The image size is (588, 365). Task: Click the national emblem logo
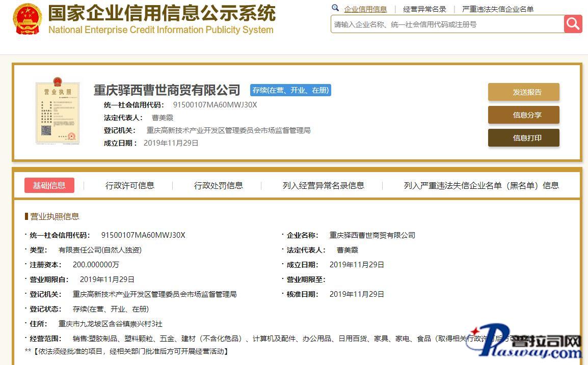[x=28, y=19]
